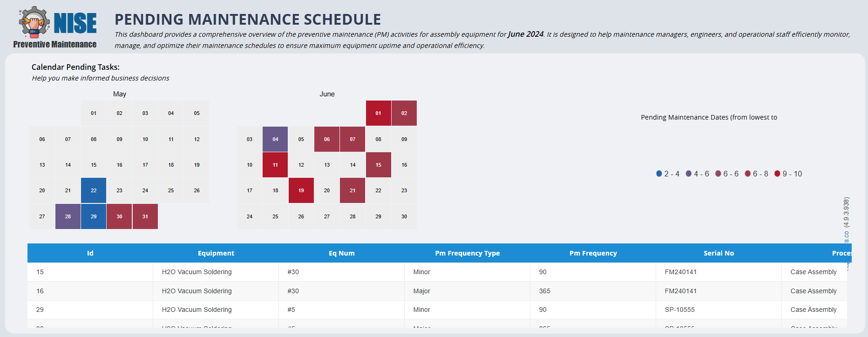The width and height of the screenshot is (868, 337).
Task: Click the May 31 calendar cell
Action: point(145,216)
